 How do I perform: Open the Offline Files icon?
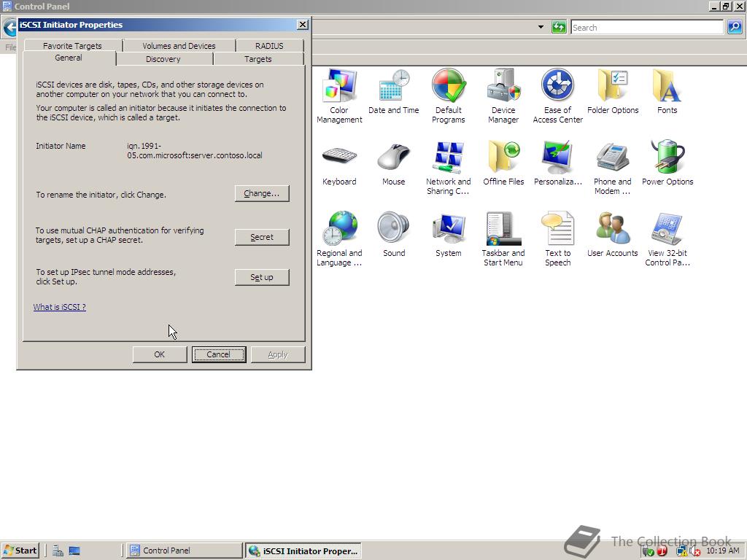pyautogui.click(x=503, y=163)
